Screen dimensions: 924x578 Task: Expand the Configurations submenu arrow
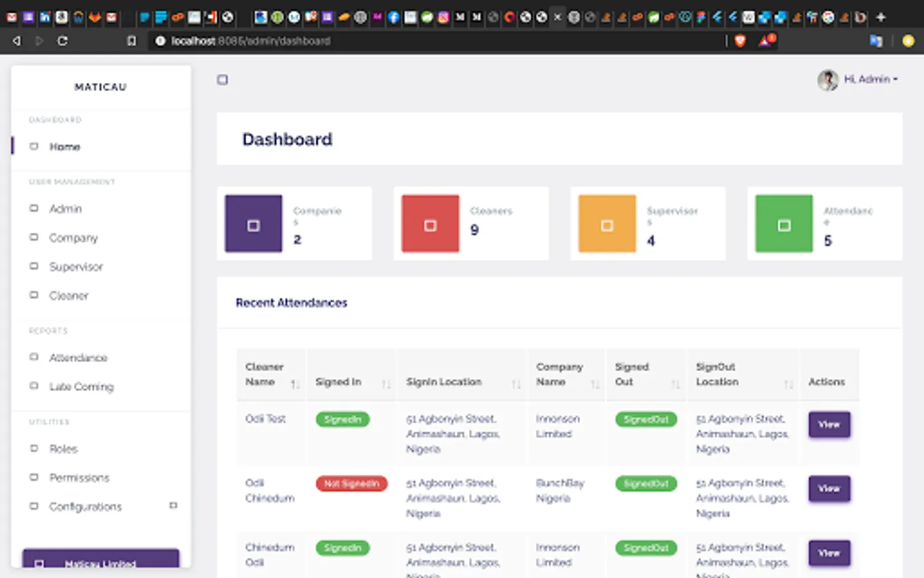pos(173,506)
